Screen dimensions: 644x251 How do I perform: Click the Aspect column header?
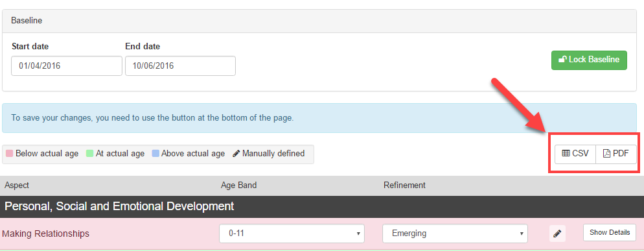tap(17, 185)
